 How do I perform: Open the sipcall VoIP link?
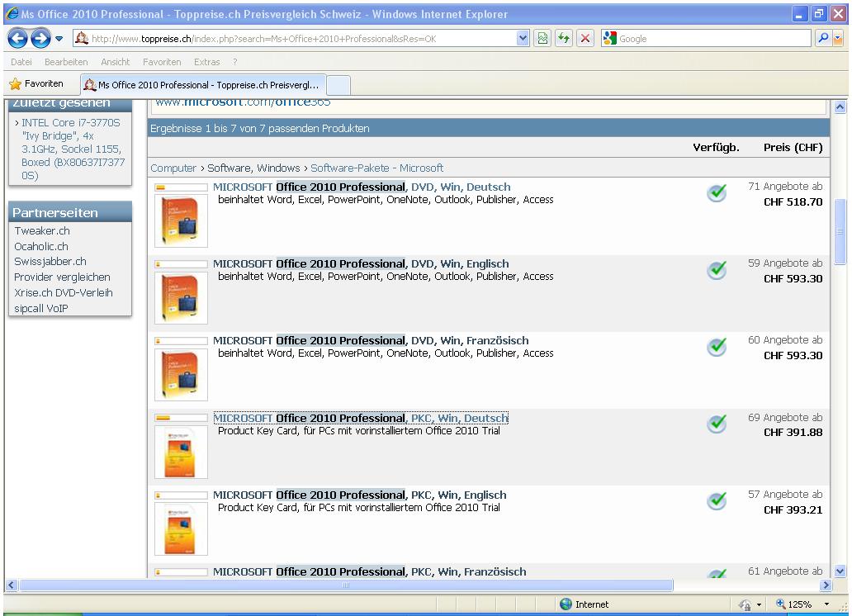pyautogui.click(x=40, y=308)
